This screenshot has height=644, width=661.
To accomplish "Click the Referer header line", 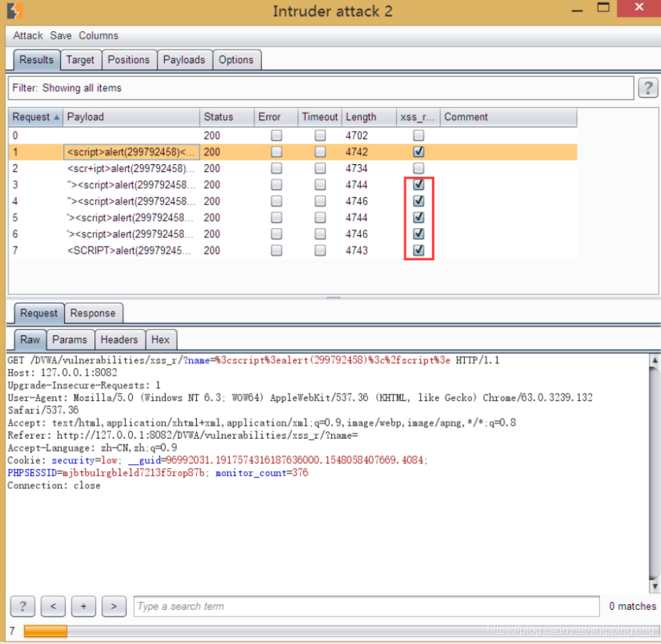I will click(183, 435).
